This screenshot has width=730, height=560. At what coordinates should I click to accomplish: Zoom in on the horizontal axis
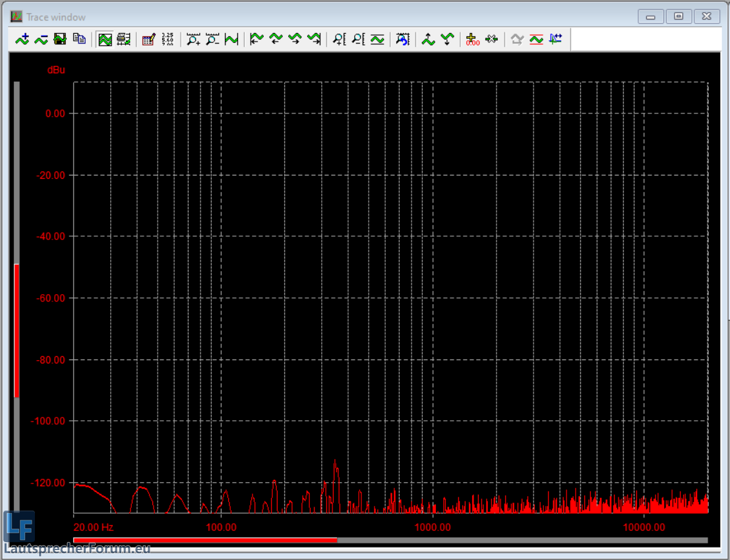(x=193, y=40)
